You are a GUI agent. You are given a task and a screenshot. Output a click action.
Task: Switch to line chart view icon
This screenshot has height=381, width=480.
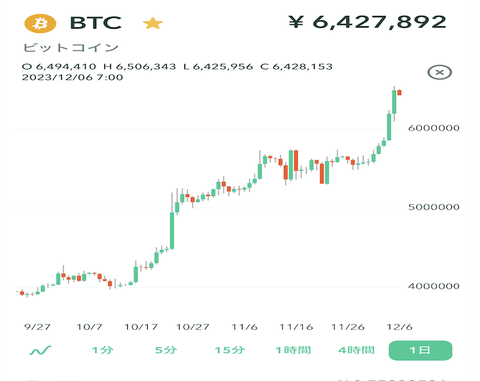click(x=40, y=350)
